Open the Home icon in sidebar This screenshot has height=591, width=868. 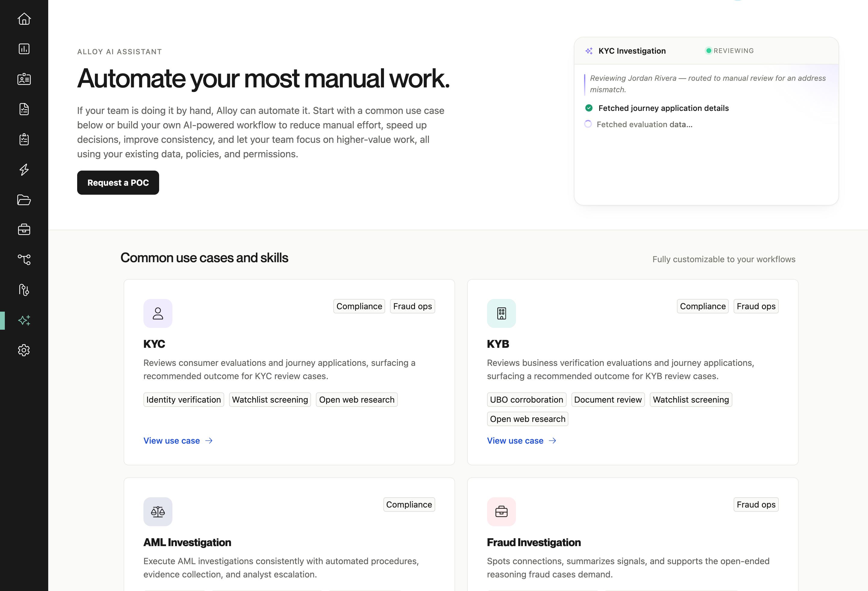click(24, 19)
